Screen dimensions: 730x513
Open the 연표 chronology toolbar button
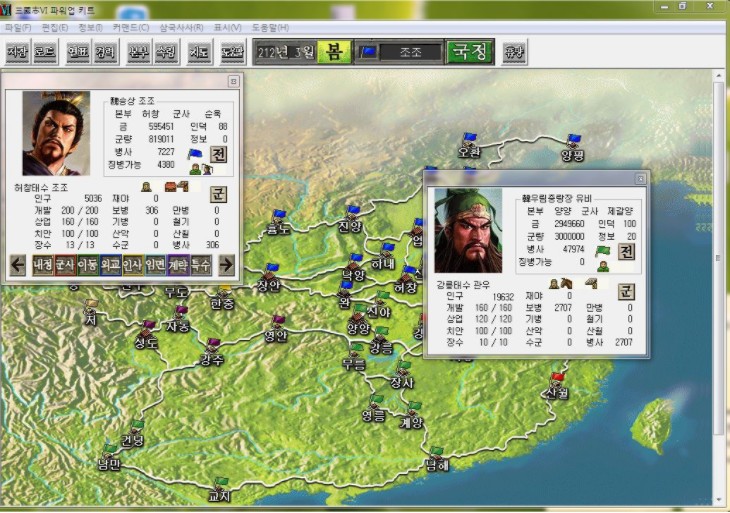click(x=78, y=52)
